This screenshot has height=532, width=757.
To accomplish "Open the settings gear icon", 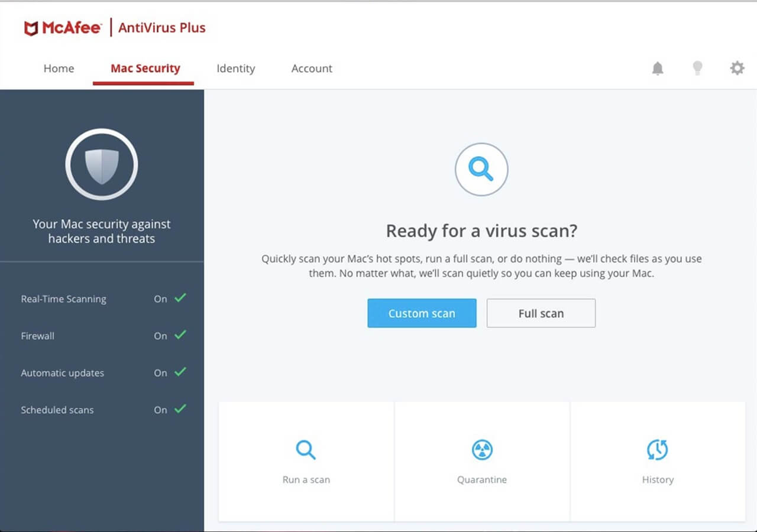I will [x=737, y=69].
